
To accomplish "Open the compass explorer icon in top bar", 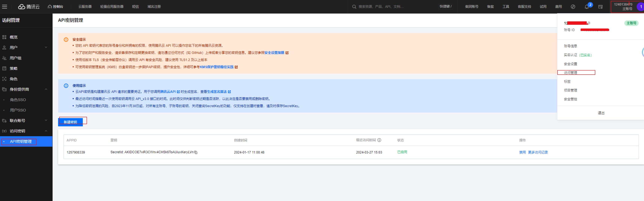I will [573, 7].
